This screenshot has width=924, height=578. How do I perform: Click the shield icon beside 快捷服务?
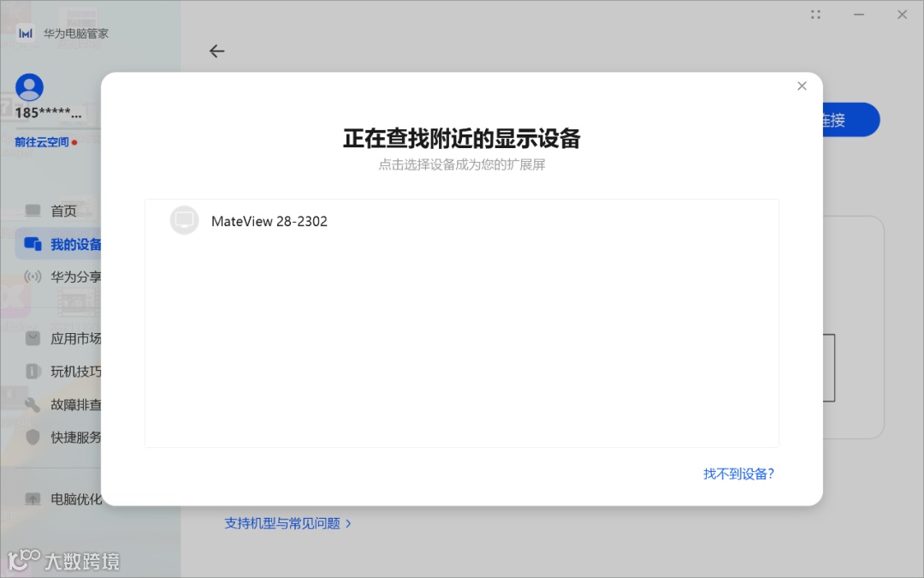(33, 437)
